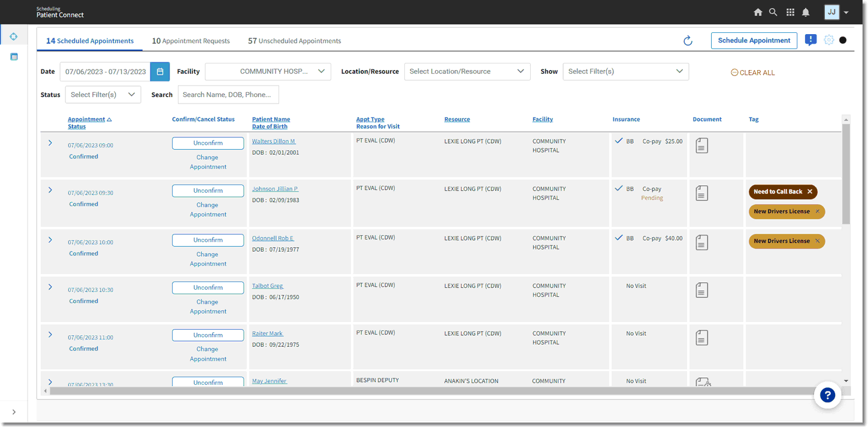Sort by Patient Name column header
The height and width of the screenshot is (428, 868).
coord(271,119)
